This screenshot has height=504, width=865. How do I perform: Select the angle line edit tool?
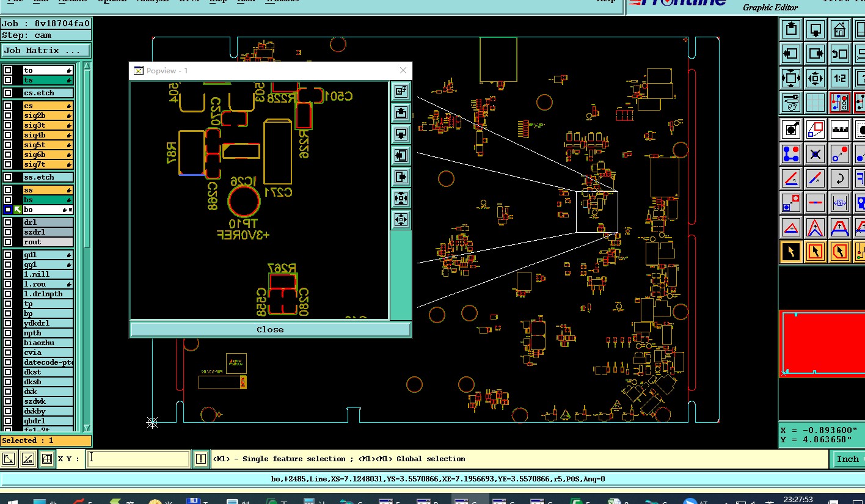[791, 178]
